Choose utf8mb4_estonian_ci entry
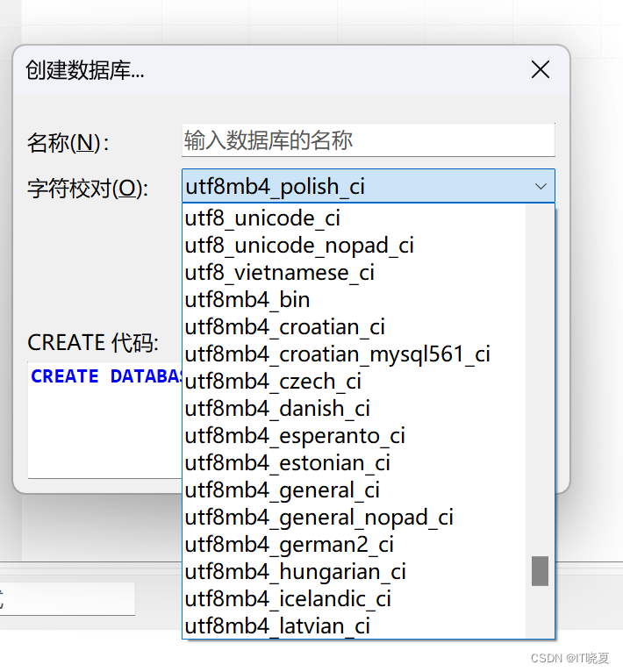Screen dimensions: 623x672 pos(354,463)
